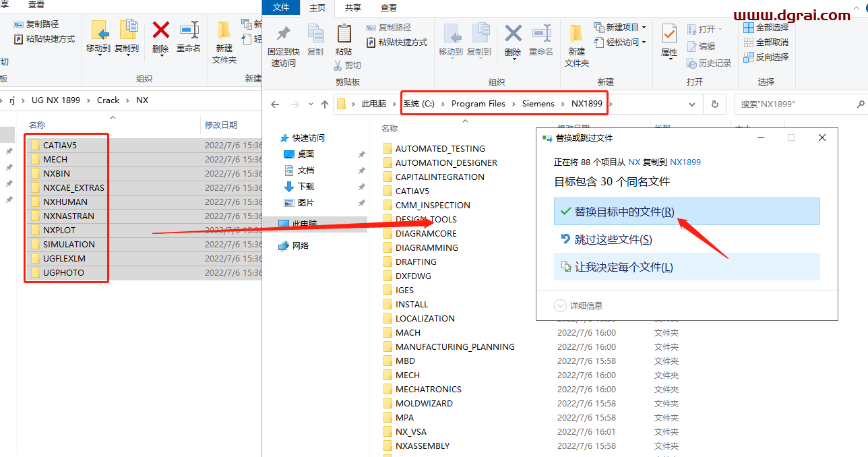Click 新建文件夹 in right window ribbon
Viewport: 868px width, 457px height.
click(x=577, y=46)
